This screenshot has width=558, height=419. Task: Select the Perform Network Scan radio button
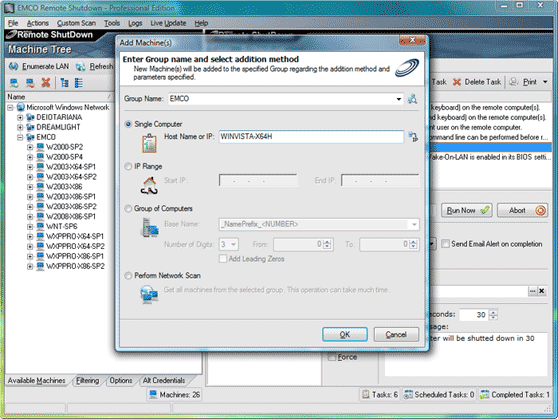click(x=128, y=276)
